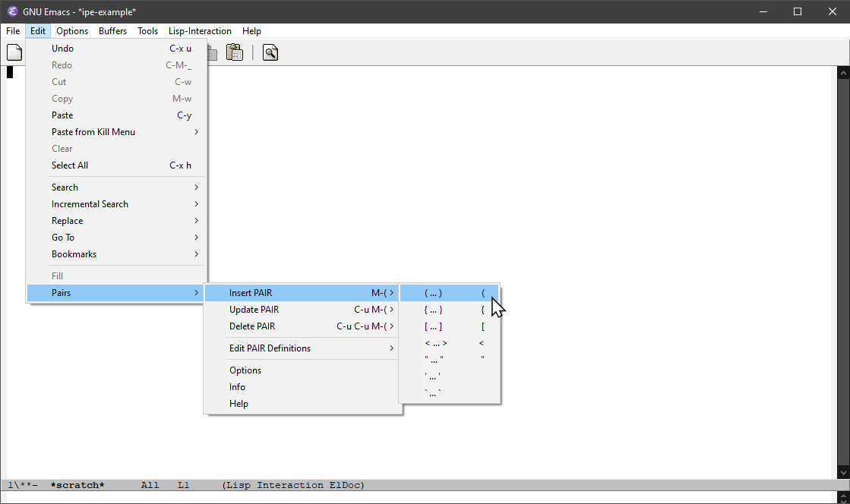
Task: Choose Undo from the Edit menu
Action: [x=116, y=49]
